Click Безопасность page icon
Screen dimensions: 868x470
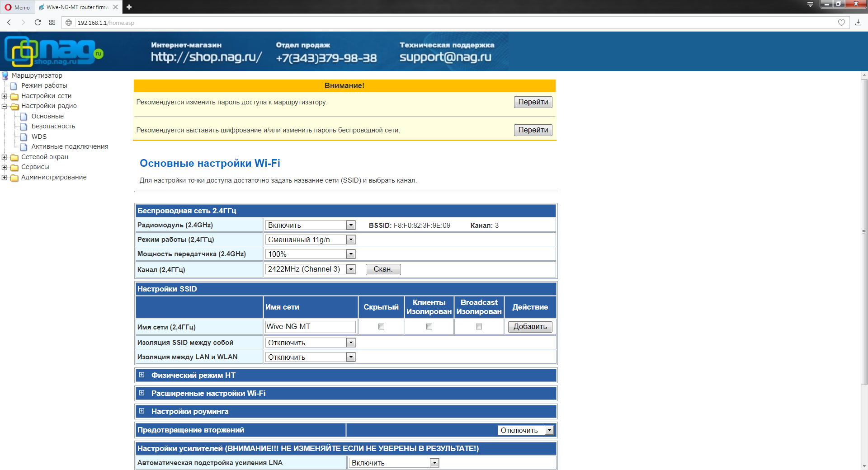[24, 127]
